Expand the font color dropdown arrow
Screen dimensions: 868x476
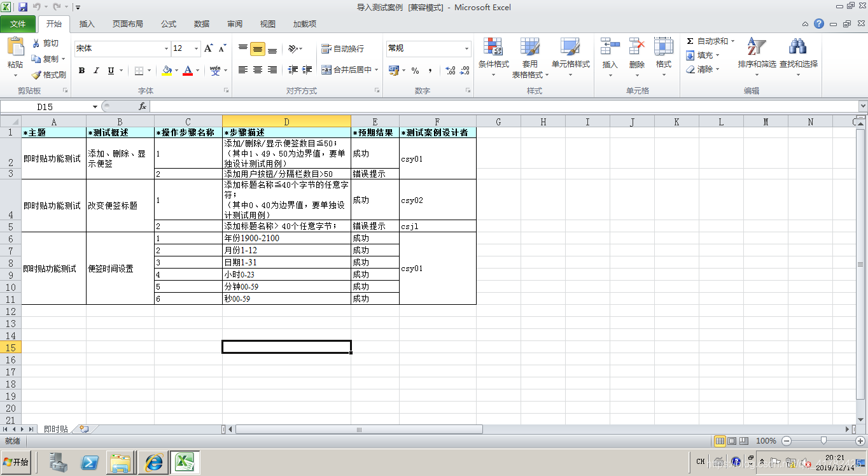pos(197,71)
